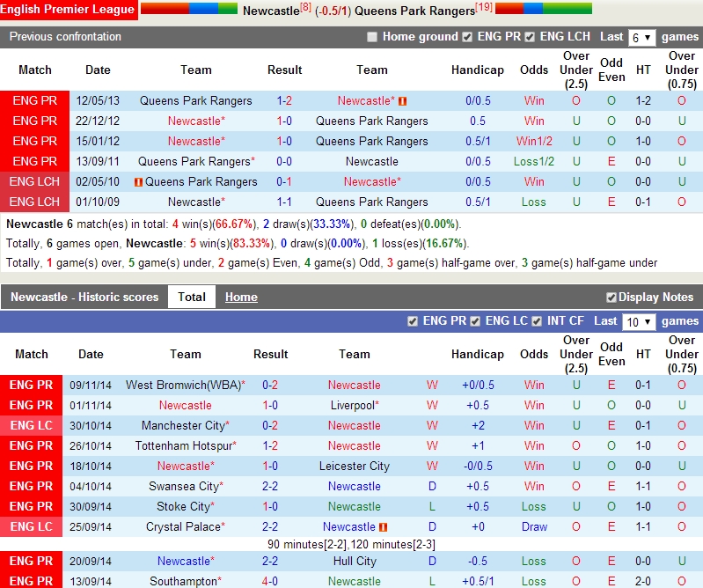This screenshot has height=588, width=703.
Task: Click Swansea City team name
Action: tap(185, 486)
